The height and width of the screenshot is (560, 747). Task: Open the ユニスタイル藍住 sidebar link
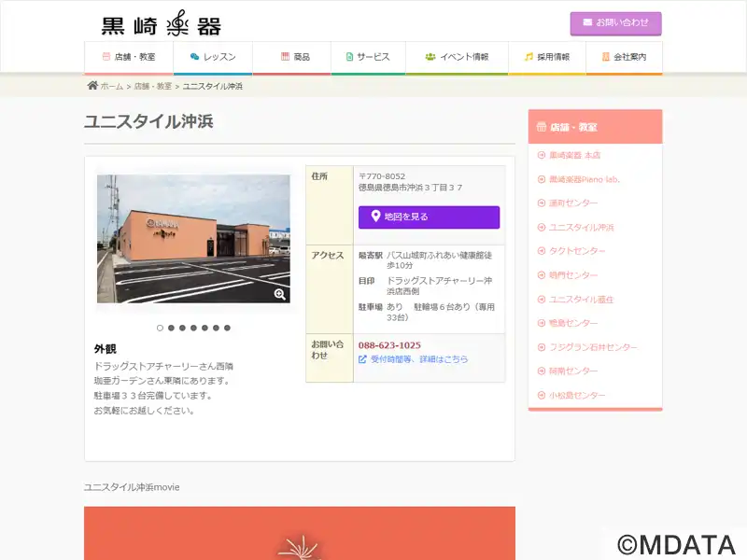click(x=581, y=300)
